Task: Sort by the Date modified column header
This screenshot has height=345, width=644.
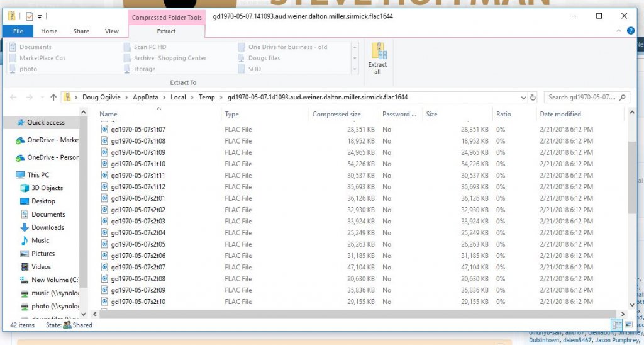Action: tap(560, 115)
